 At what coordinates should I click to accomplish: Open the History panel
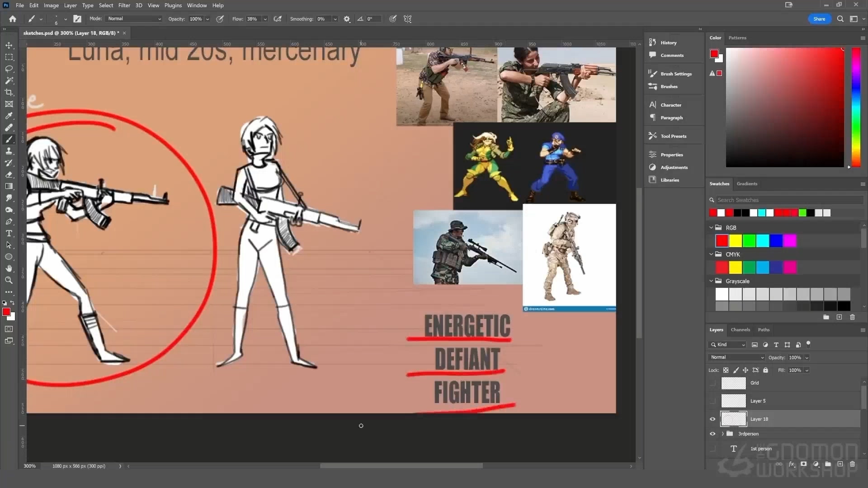tap(668, 42)
